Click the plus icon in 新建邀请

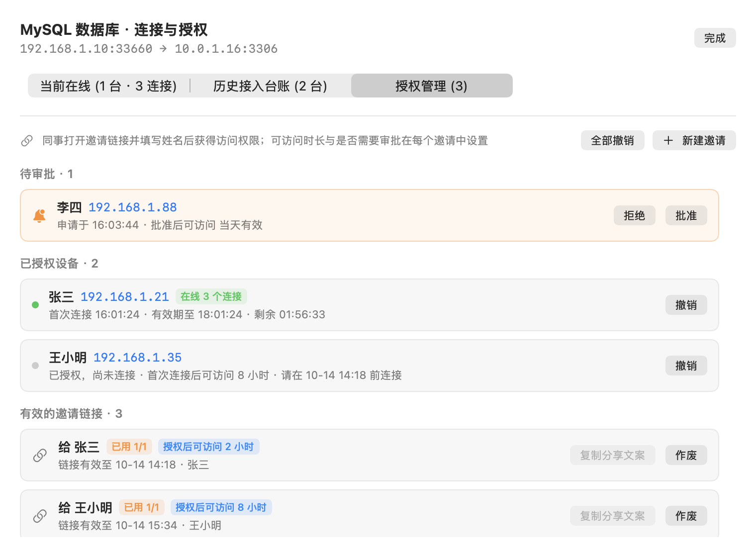pos(668,140)
